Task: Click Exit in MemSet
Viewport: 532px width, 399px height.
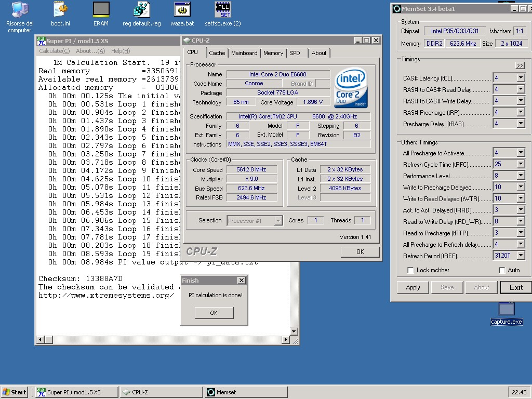Action: click(516, 287)
